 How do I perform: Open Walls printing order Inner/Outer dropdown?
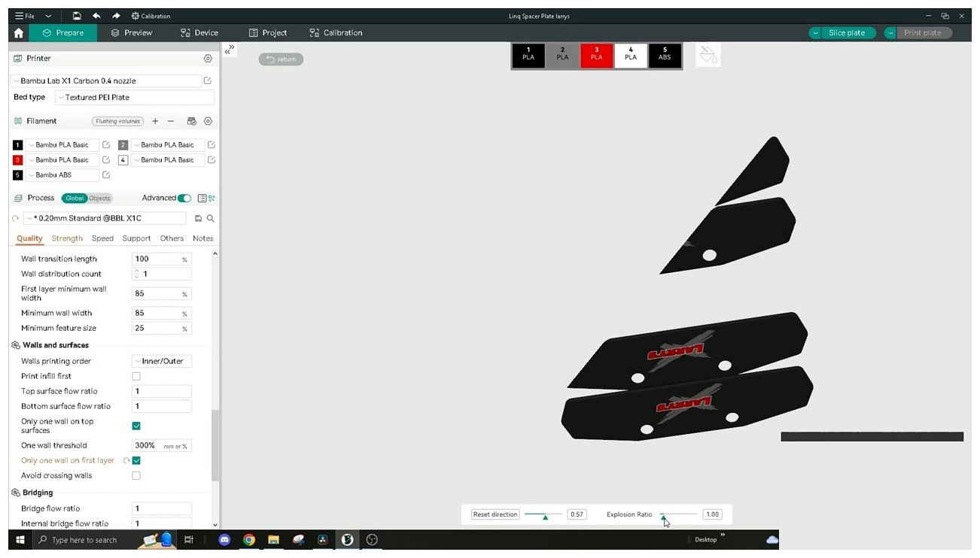click(162, 361)
